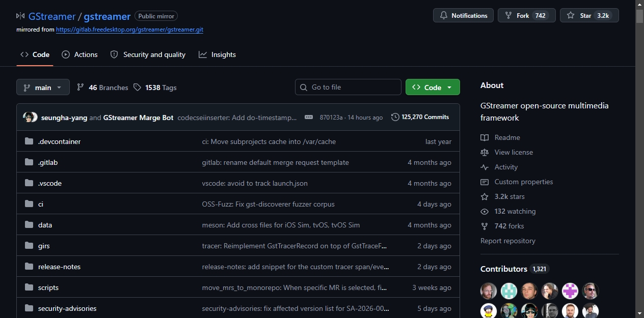View the 3.2k stars link
The image size is (644, 318).
502,196
